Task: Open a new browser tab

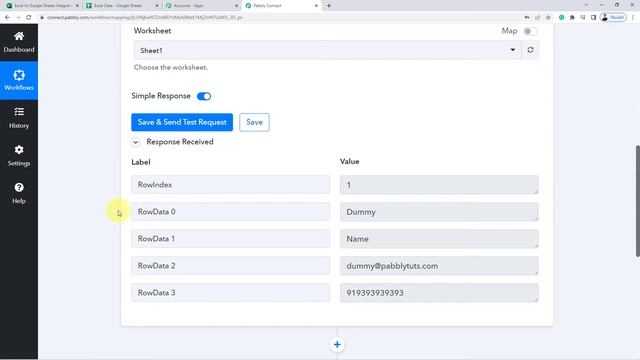Action: point(329,6)
